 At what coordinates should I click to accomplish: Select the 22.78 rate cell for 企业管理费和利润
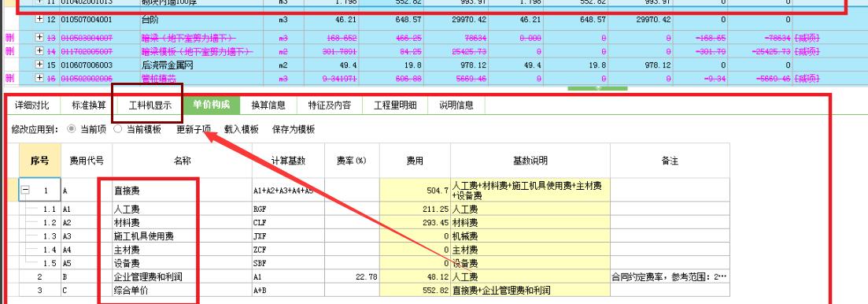pos(352,276)
